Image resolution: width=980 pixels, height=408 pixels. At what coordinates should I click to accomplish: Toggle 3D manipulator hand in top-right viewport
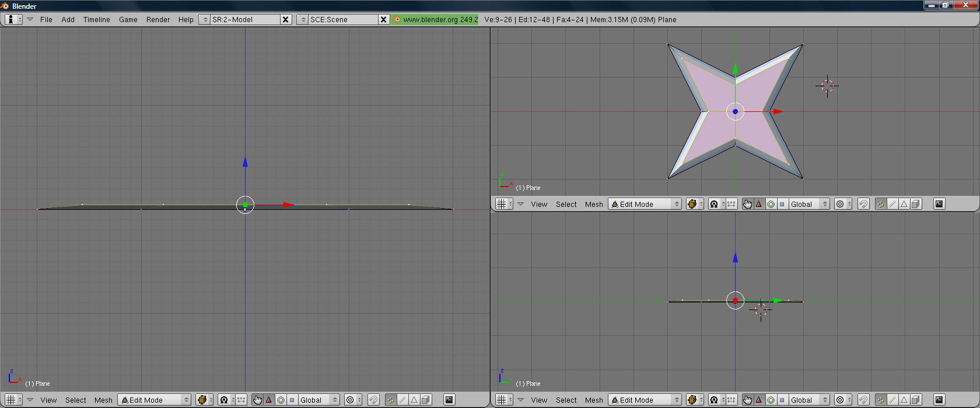point(747,204)
